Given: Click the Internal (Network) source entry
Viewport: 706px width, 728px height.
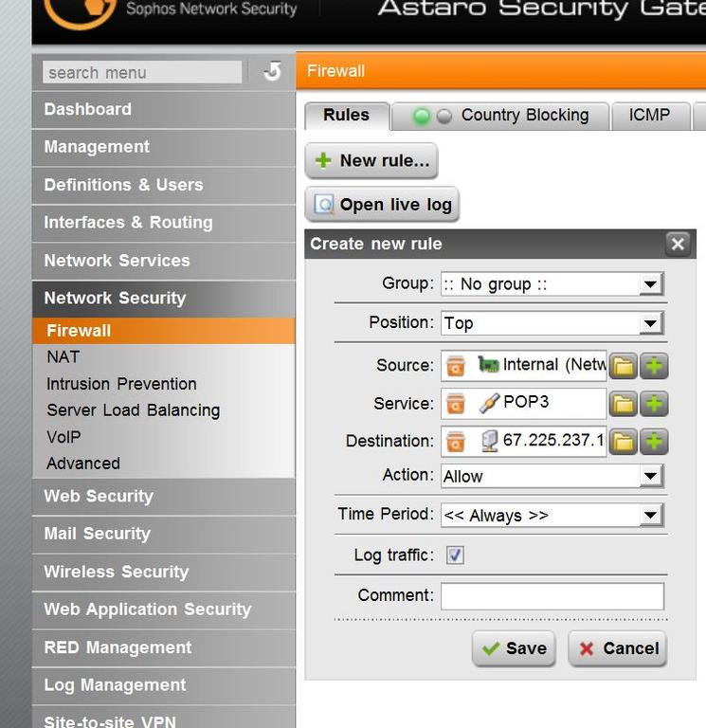Looking at the screenshot, I should coord(554,365).
